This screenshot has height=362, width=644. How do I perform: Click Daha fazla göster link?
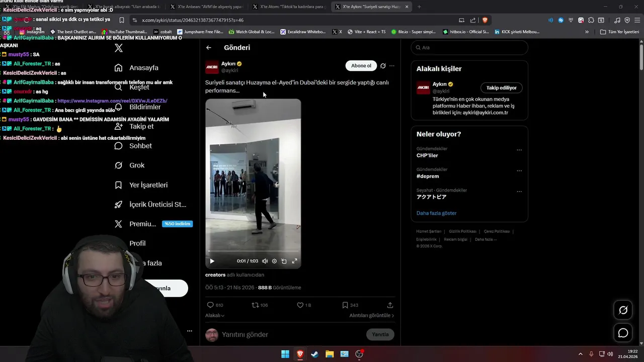436,213
